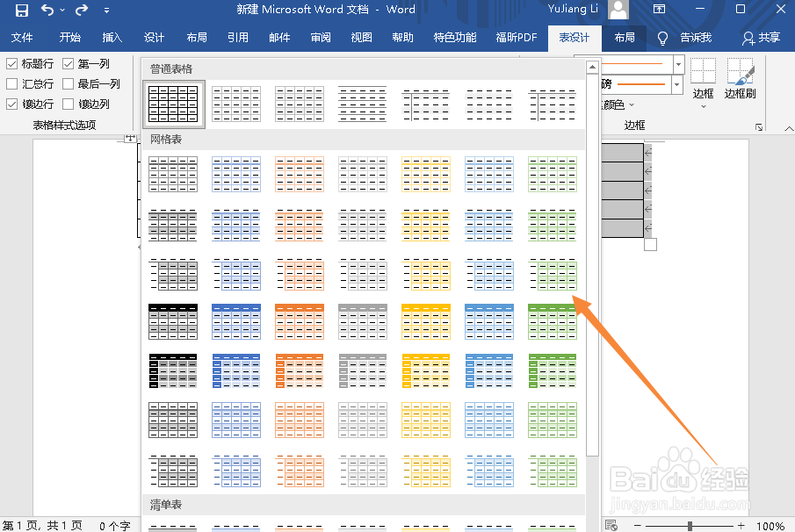Pick the black solid header grid table style
795x532 pixels.
pyautogui.click(x=173, y=321)
